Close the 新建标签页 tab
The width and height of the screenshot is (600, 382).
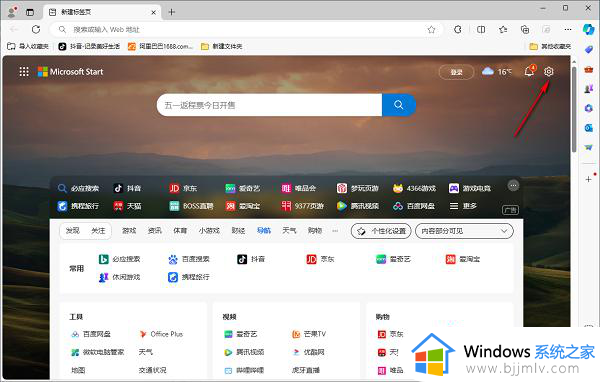pos(153,12)
